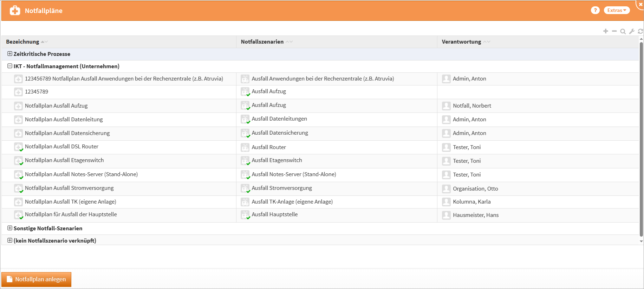Viewport: 644px width, 289px height.
Task: Open help via question mark icon
Action: click(595, 11)
